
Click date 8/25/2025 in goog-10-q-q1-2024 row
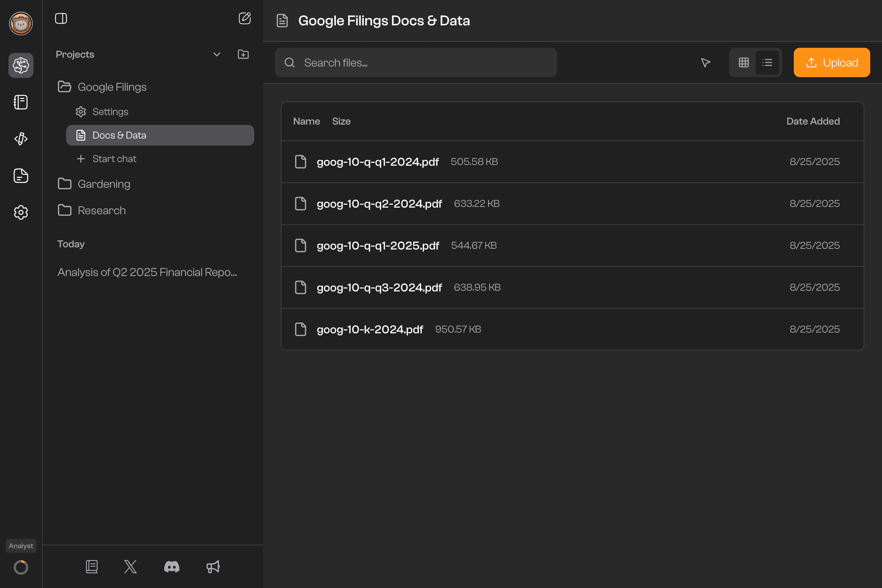[x=814, y=162]
